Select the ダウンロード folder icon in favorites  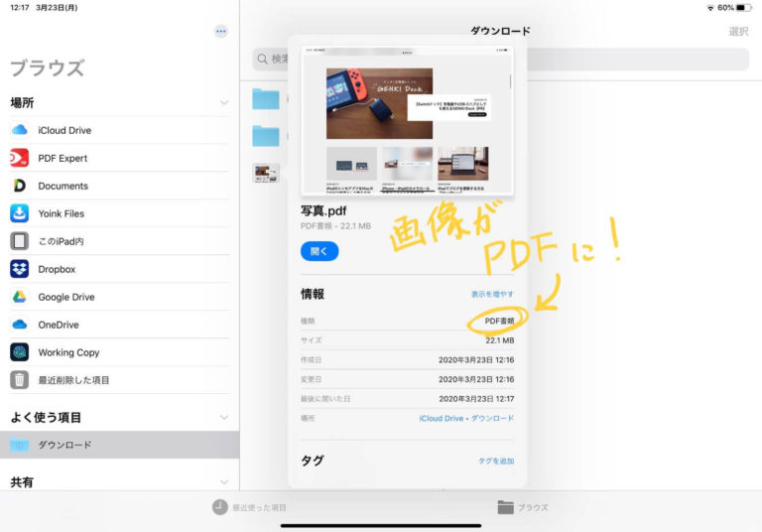[20, 445]
